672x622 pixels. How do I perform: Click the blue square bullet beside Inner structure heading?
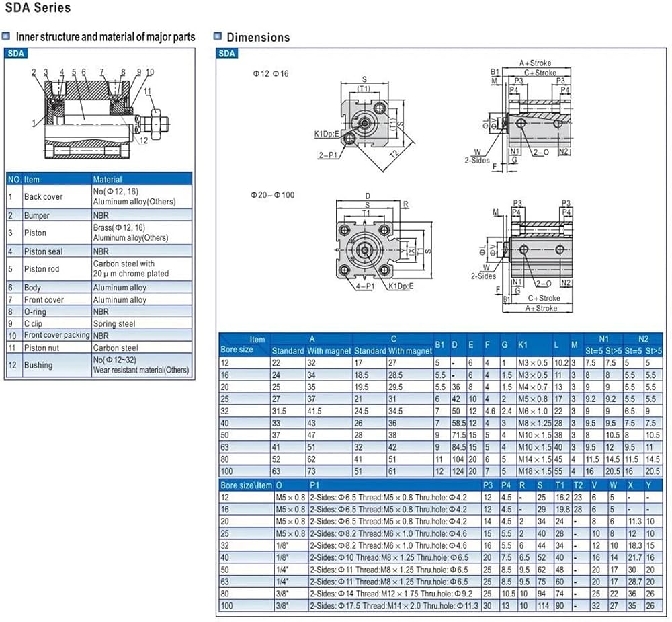pyautogui.click(x=6, y=36)
